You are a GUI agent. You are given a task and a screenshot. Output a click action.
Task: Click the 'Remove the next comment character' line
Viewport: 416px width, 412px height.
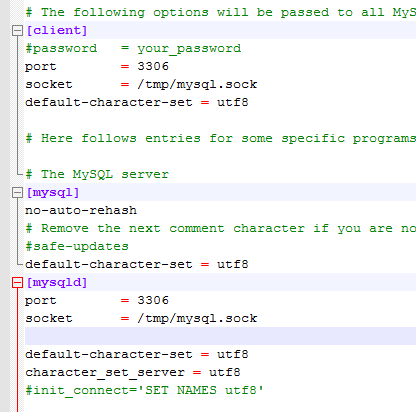click(x=220, y=228)
